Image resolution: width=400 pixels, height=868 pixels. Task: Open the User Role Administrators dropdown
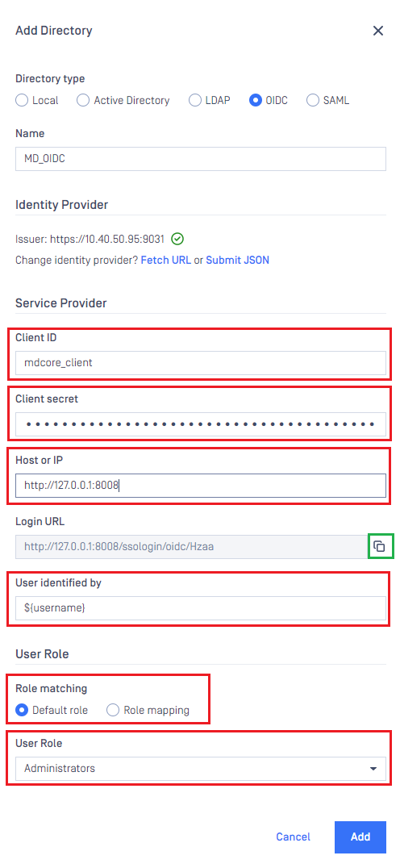[200, 768]
